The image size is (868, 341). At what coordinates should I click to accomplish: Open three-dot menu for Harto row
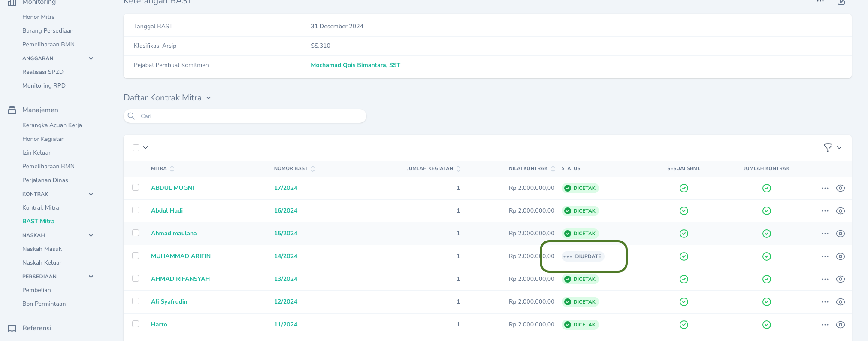(825, 325)
